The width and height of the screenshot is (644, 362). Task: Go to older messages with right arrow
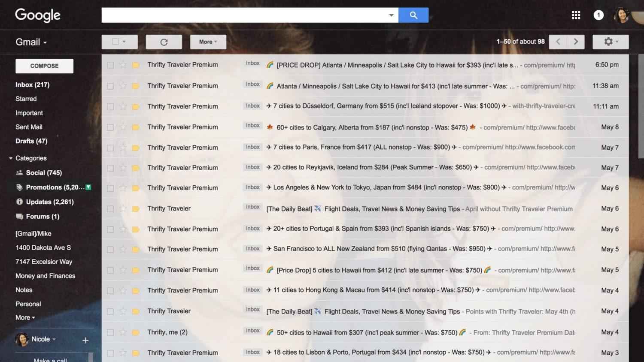click(576, 42)
